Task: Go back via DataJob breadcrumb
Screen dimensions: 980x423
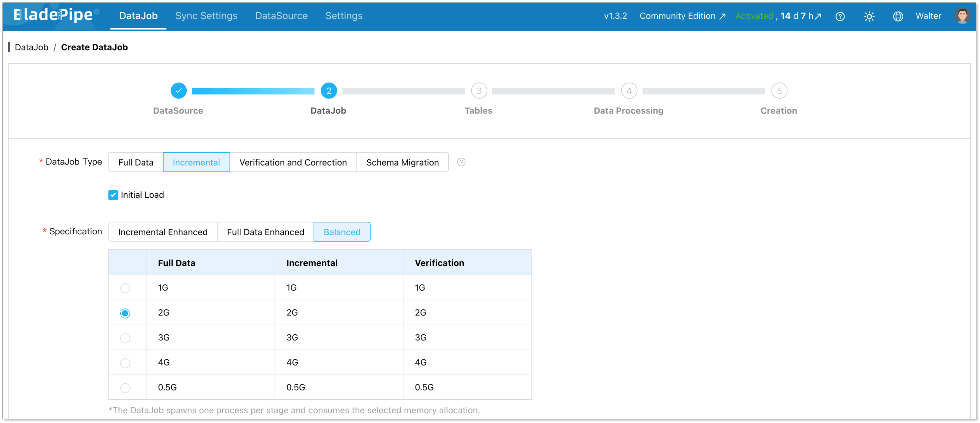Action: 31,47
